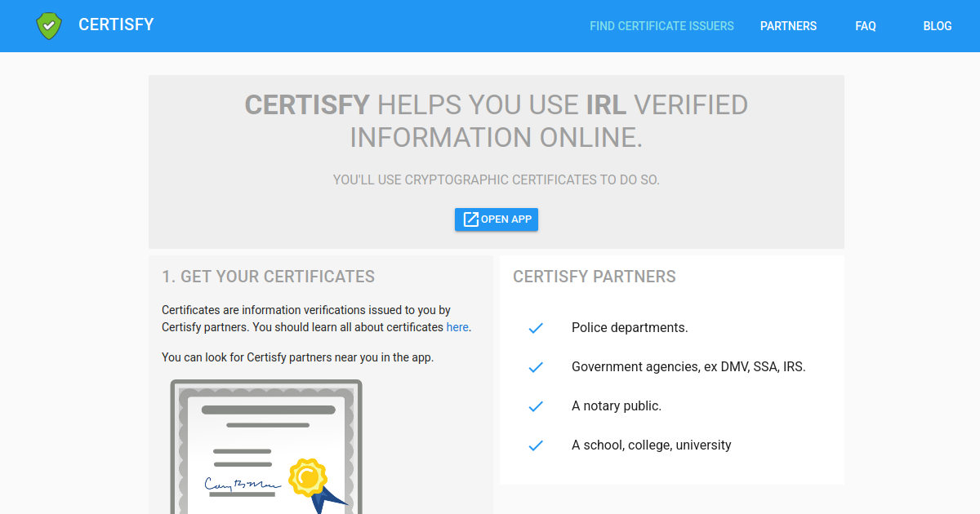Select the 'Police departments.' list text

pos(630,328)
